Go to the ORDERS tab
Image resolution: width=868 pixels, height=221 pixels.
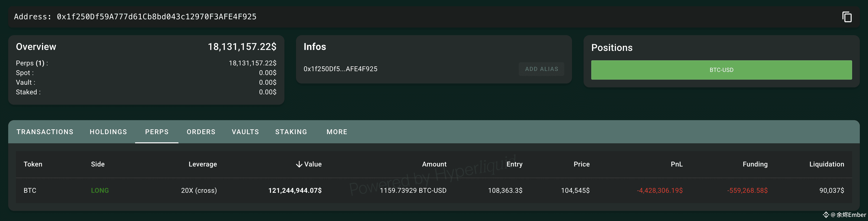(201, 132)
